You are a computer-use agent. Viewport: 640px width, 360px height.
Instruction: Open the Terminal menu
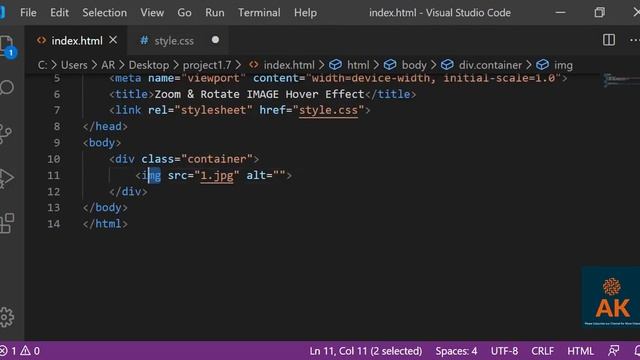[x=259, y=13]
